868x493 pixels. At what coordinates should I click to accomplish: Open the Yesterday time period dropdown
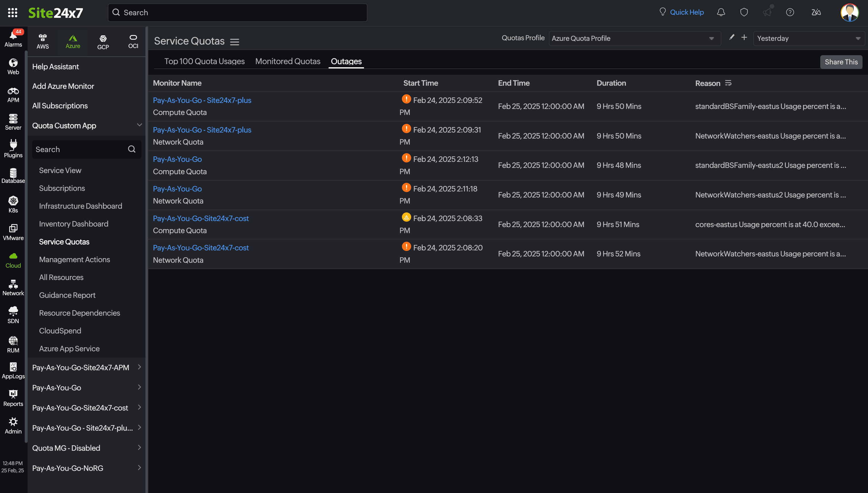pyautogui.click(x=808, y=38)
